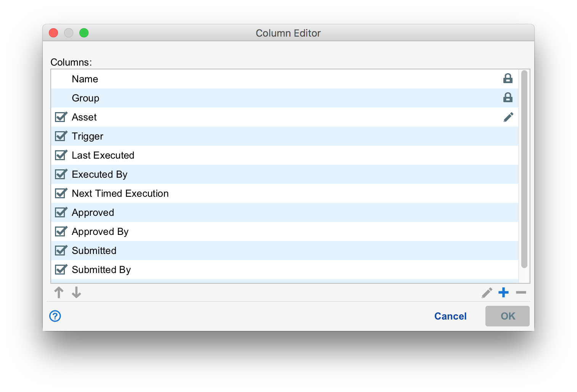Confirm with the OK button

507,316
